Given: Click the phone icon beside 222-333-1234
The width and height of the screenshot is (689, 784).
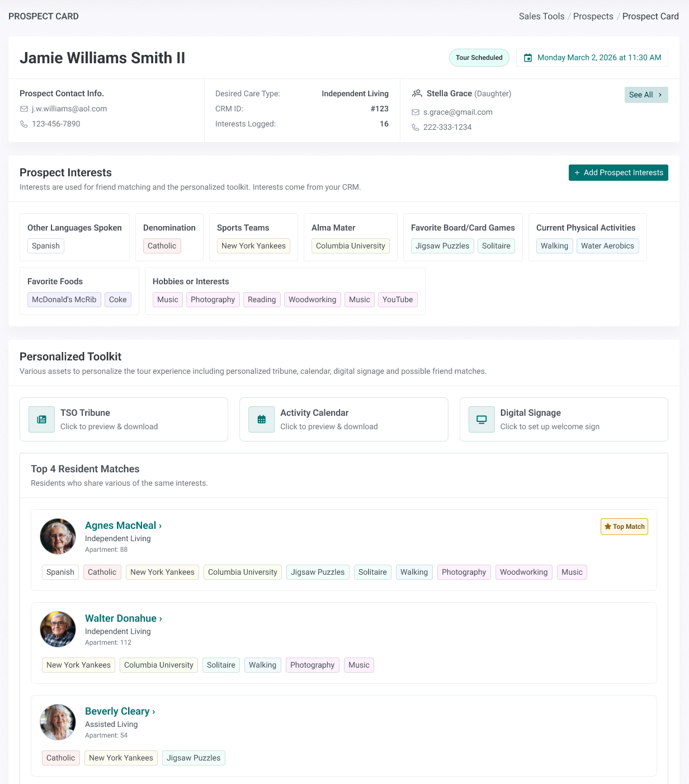Looking at the screenshot, I should click(x=416, y=128).
